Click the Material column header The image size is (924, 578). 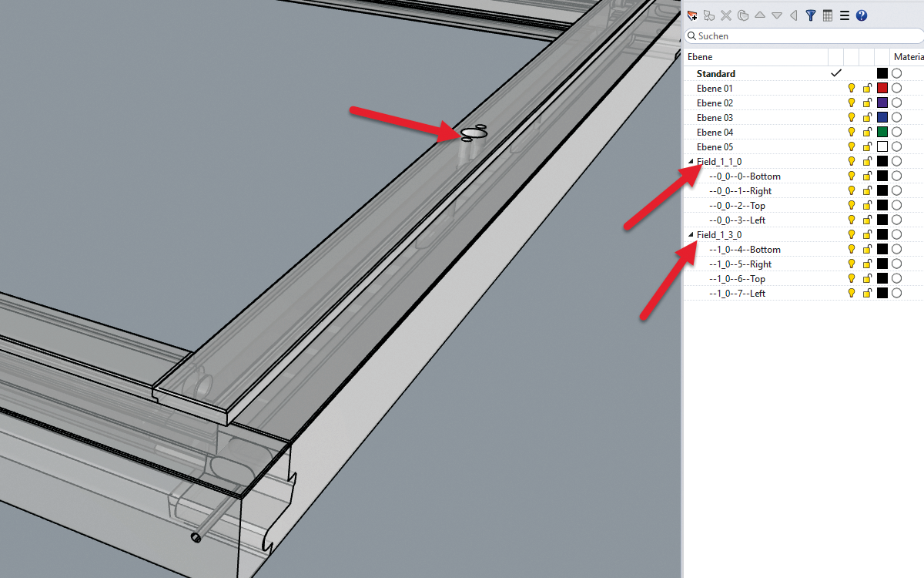point(908,57)
